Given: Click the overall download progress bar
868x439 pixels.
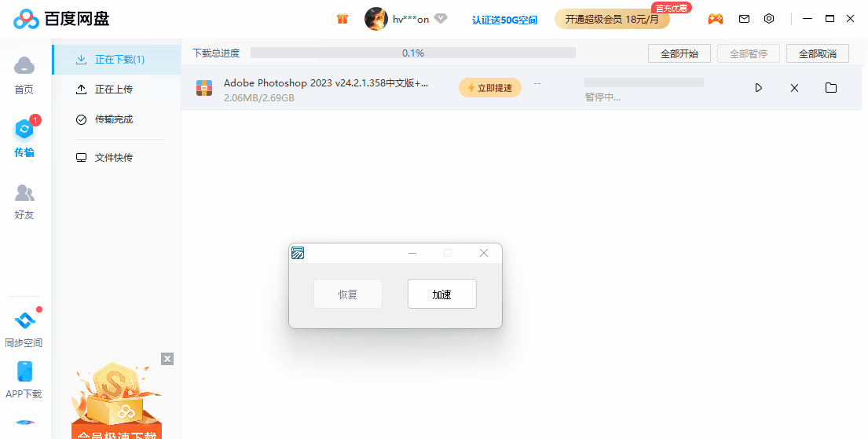Looking at the screenshot, I should [x=413, y=53].
